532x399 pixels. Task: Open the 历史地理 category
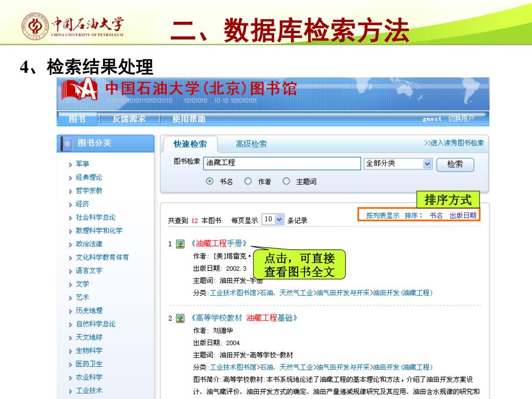pyautogui.click(x=89, y=311)
